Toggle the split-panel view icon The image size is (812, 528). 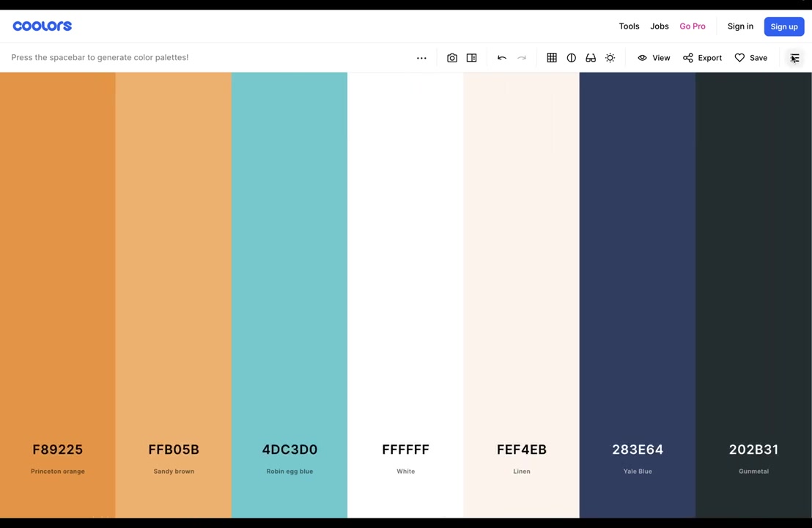pyautogui.click(x=471, y=58)
